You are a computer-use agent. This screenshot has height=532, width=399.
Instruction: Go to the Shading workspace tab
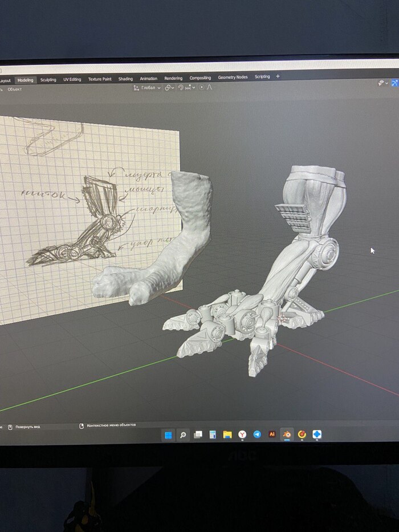click(125, 79)
